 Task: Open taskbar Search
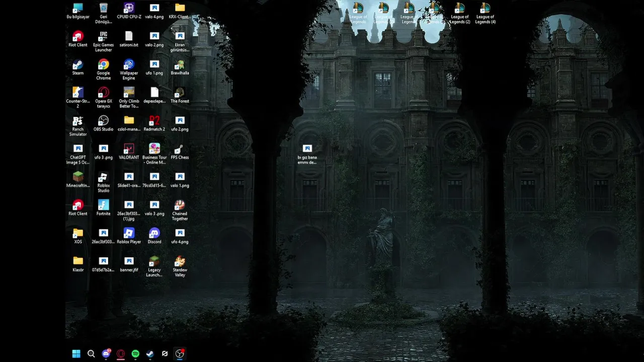(x=91, y=354)
